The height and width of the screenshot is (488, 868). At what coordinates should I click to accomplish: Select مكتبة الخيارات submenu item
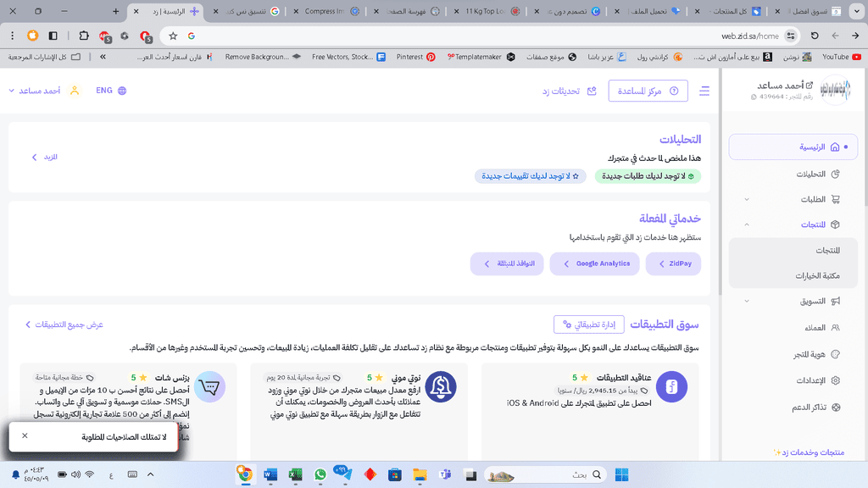click(x=793, y=275)
